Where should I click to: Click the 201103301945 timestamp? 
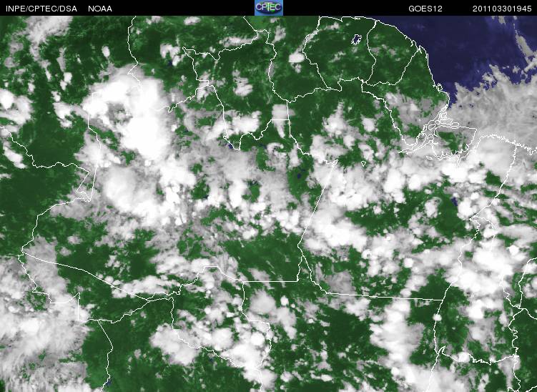click(x=502, y=9)
